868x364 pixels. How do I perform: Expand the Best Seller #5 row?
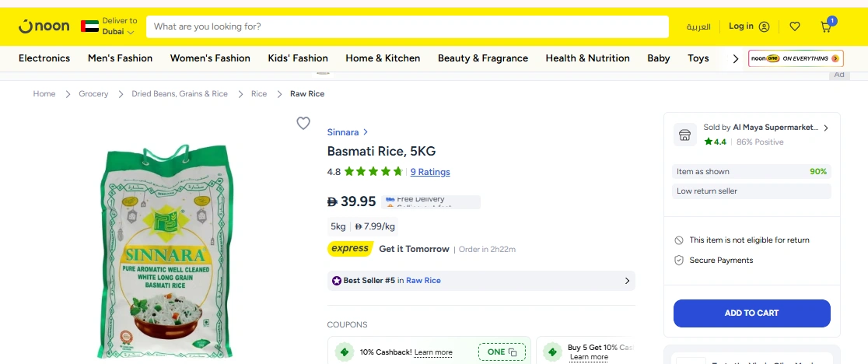[627, 281]
